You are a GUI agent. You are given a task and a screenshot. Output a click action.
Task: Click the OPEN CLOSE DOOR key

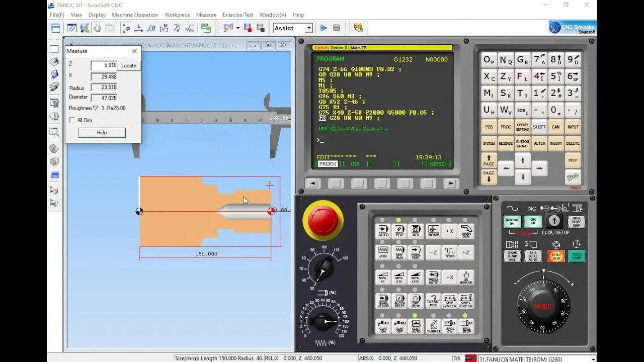[x=577, y=222]
